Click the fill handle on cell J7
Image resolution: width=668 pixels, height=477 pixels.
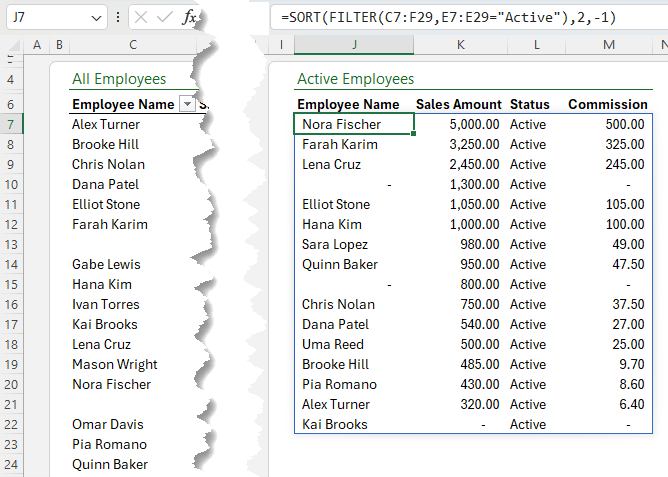pos(413,134)
